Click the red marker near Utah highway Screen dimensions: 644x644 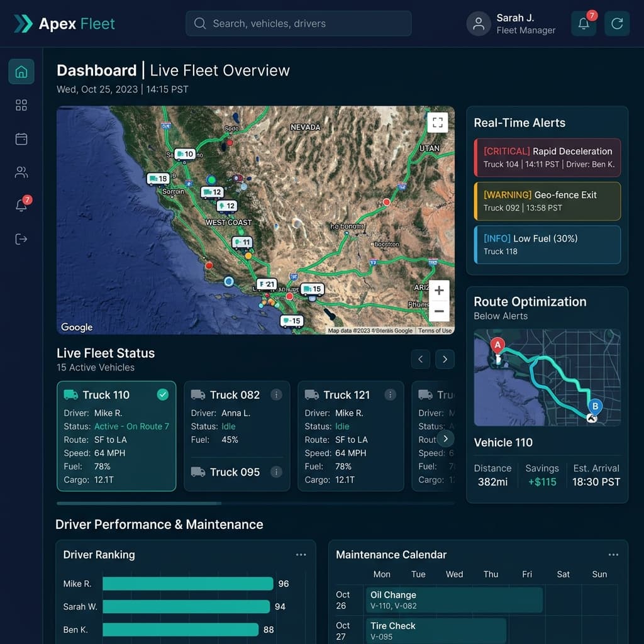387,202
